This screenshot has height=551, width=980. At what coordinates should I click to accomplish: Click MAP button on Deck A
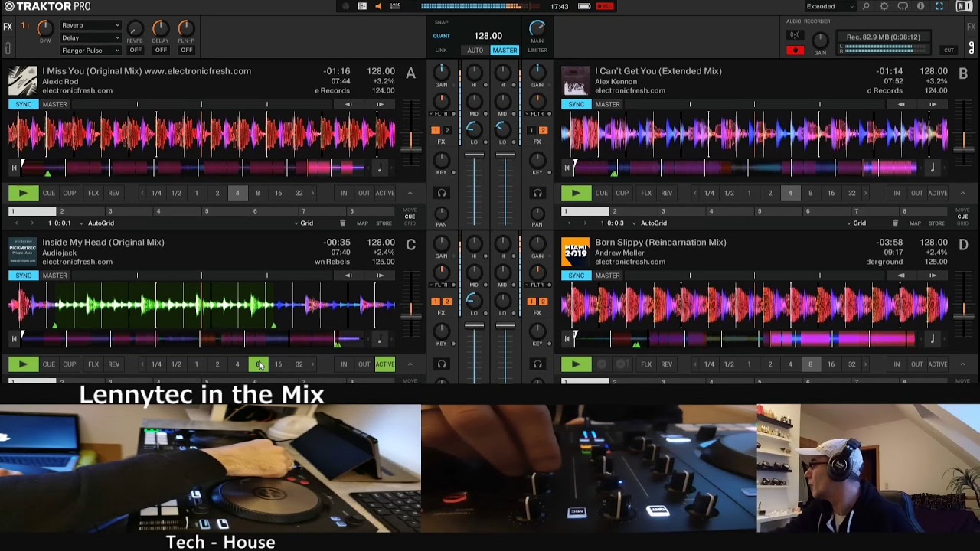click(362, 223)
